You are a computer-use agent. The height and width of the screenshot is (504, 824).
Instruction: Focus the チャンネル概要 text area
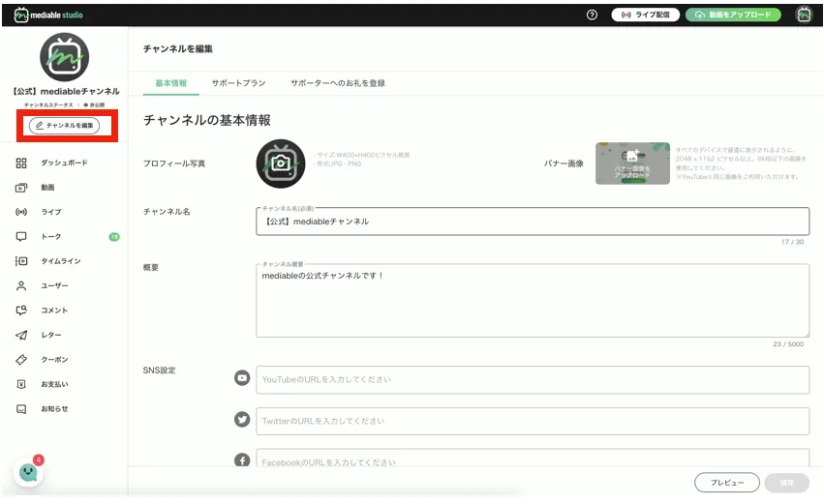(x=533, y=300)
